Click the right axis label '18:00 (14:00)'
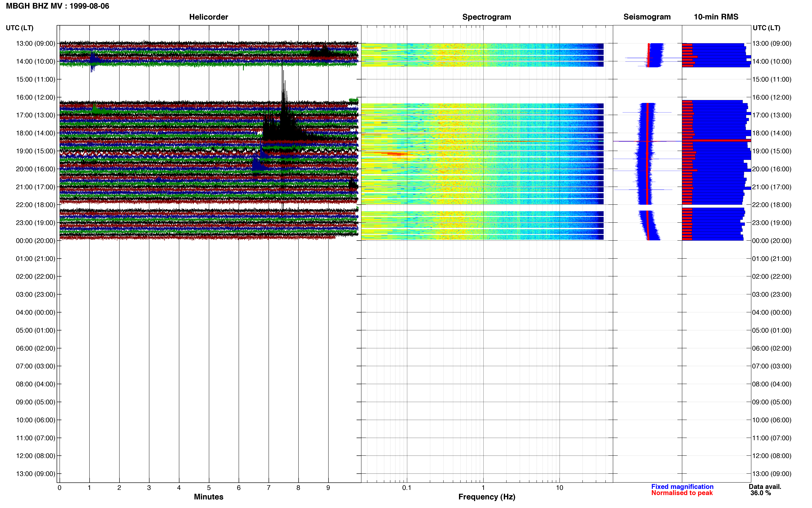The width and height of the screenshot is (812, 508). 772,133
